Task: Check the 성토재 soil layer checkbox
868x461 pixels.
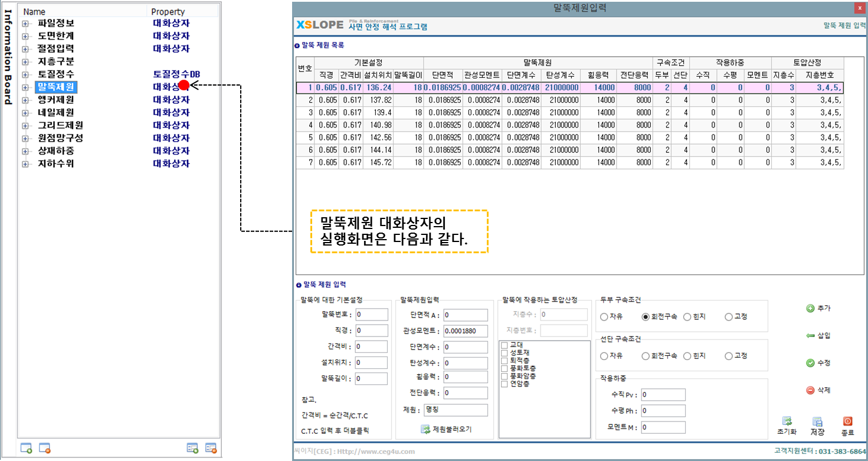Action: tap(505, 353)
